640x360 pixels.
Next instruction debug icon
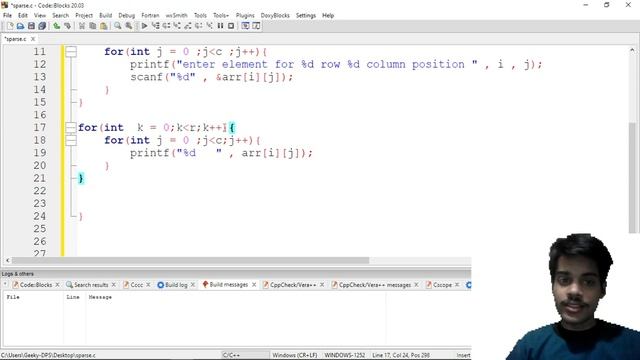[x=198, y=26]
